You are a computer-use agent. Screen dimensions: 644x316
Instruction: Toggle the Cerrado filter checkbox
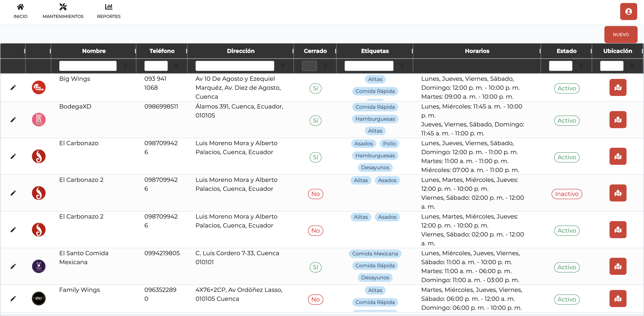(x=309, y=66)
